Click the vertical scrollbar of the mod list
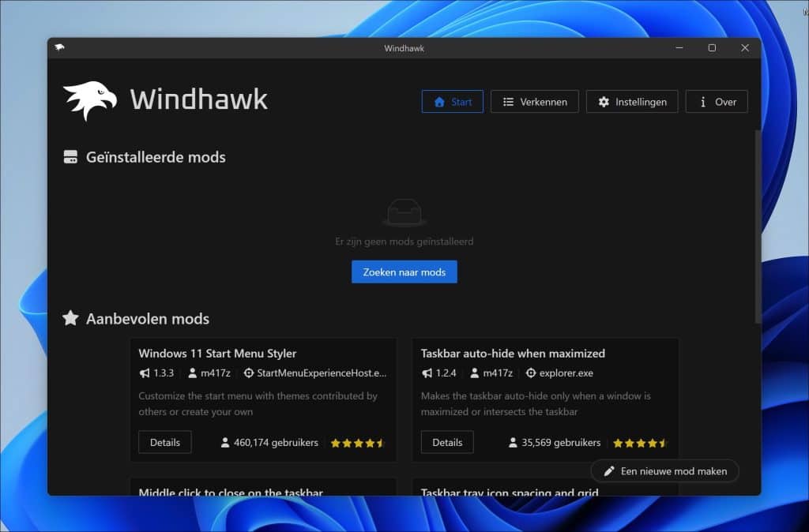Image resolution: width=809 pixels, height=532 pixels. [758, 229]
